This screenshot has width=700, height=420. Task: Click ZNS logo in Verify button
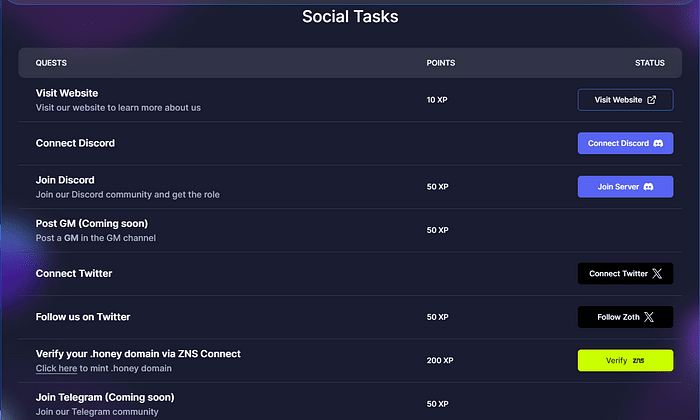coord(639,360)
